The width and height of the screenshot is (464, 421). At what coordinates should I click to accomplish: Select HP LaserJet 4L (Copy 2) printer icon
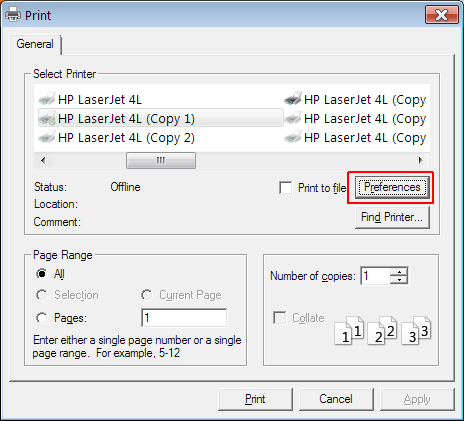(47, 137)
